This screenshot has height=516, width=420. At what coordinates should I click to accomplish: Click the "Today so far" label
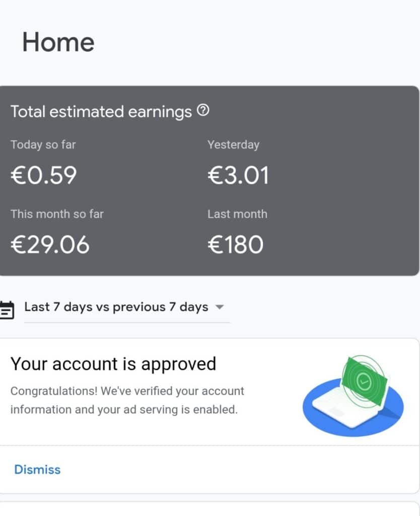click(x=43, y=145)
